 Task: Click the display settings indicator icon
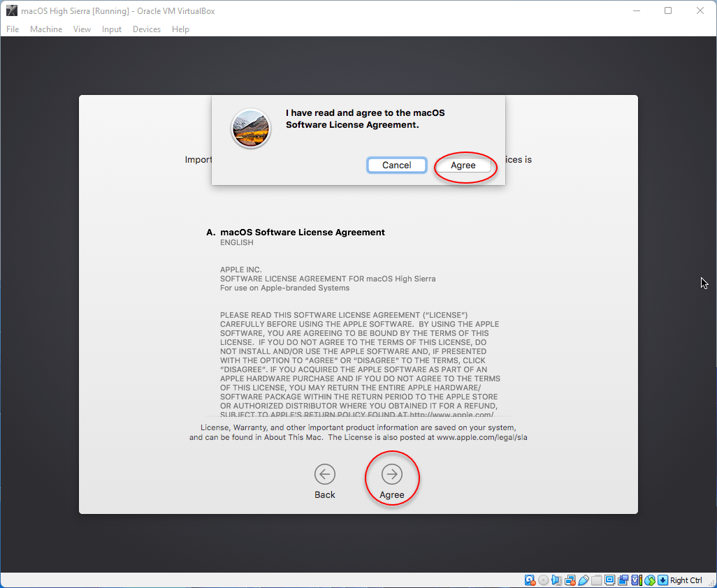(609, 580)
